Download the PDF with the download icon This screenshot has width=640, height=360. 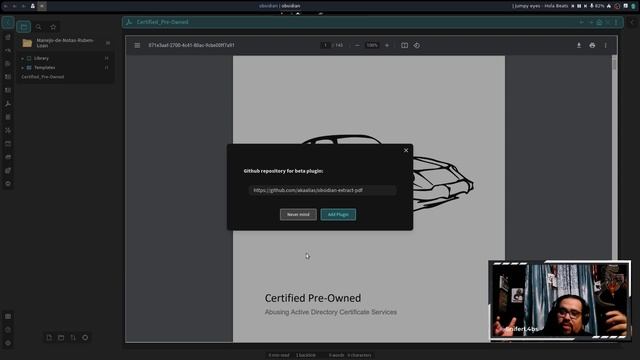pos(579,45)
